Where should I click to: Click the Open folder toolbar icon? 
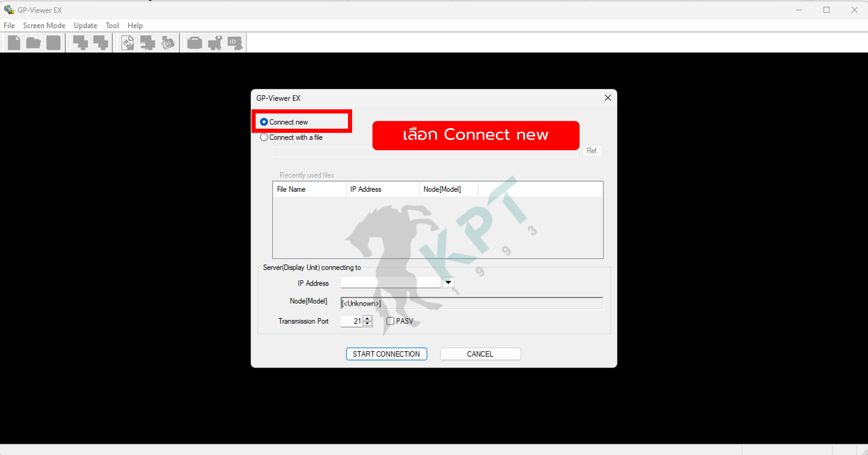(33, 43)
